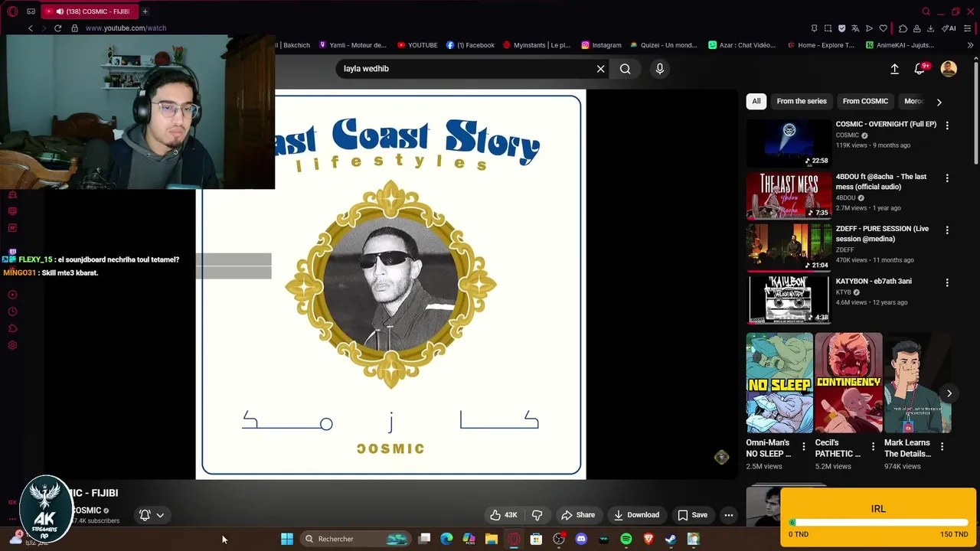Image resolution: width=980 pixels, height=551 pixels.
Task: Reload the YouTube page
Action: 57,28
